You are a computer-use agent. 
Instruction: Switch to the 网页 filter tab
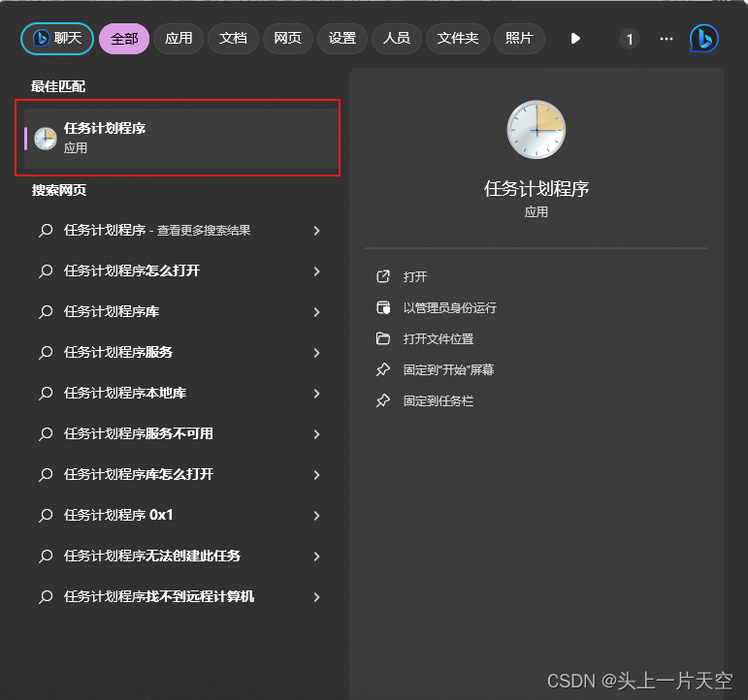click(x=288, y=38)
